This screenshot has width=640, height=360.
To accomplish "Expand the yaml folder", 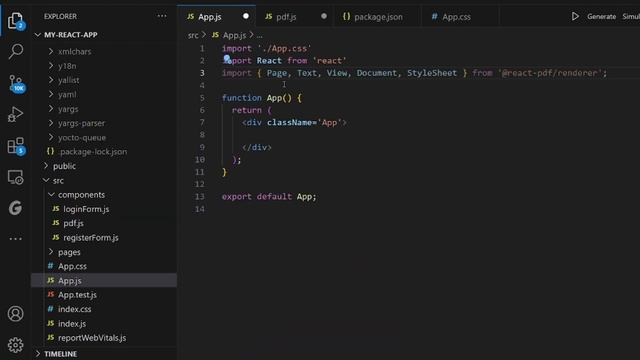I will point(67,94).
